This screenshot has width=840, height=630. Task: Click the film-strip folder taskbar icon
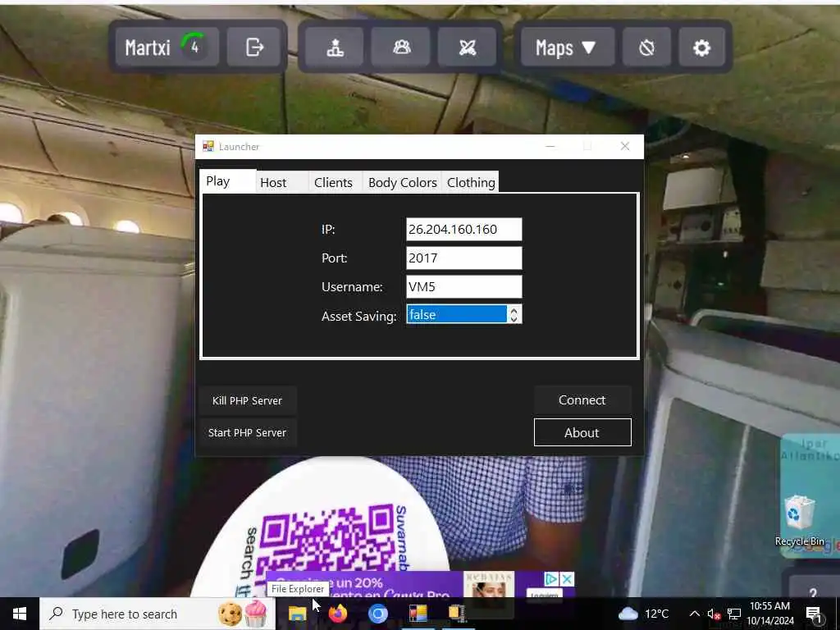[458, 614]
